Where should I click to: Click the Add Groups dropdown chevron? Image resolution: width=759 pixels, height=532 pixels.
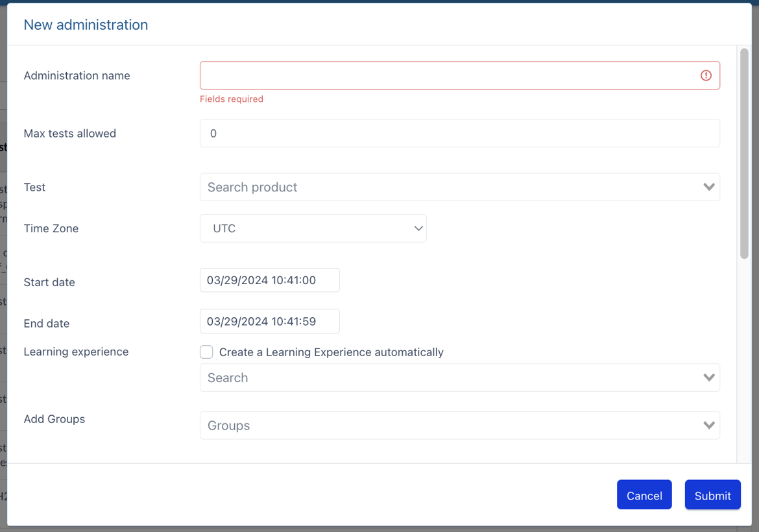(708, 425)
